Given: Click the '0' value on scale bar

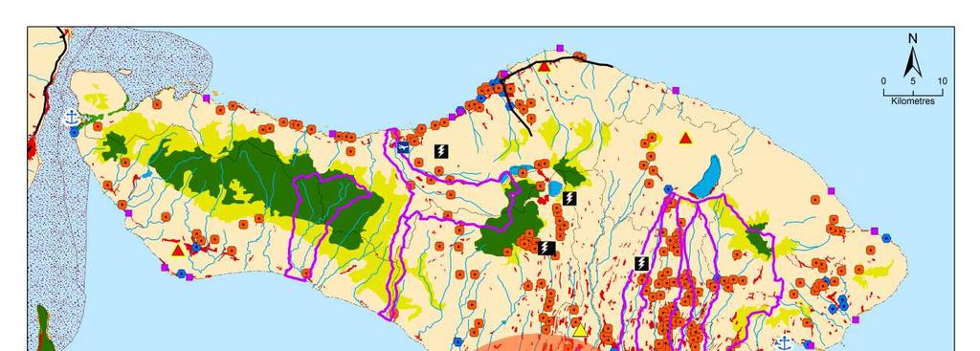Looking at the screenshot, I should pyautogui.click(x=883, y=81).
